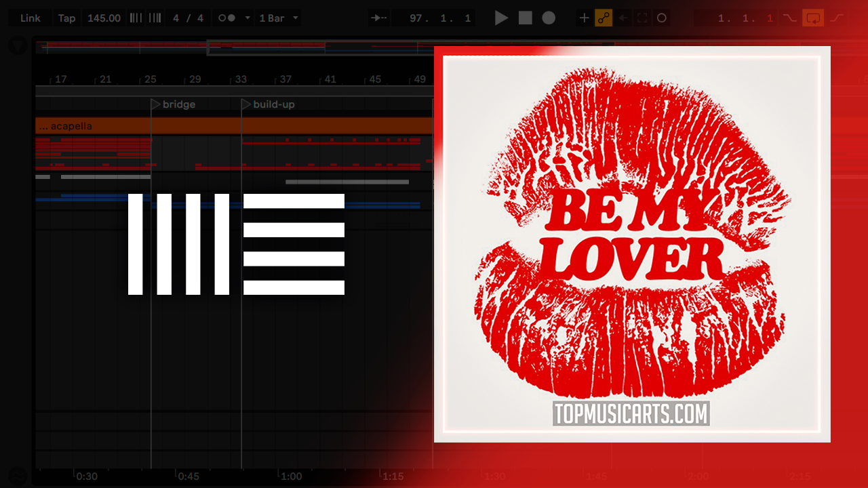Screen dimensions: 868x488
Task: Click the Punch-Out switch icon
Action: pyautogui.click(x=837, y=18)
